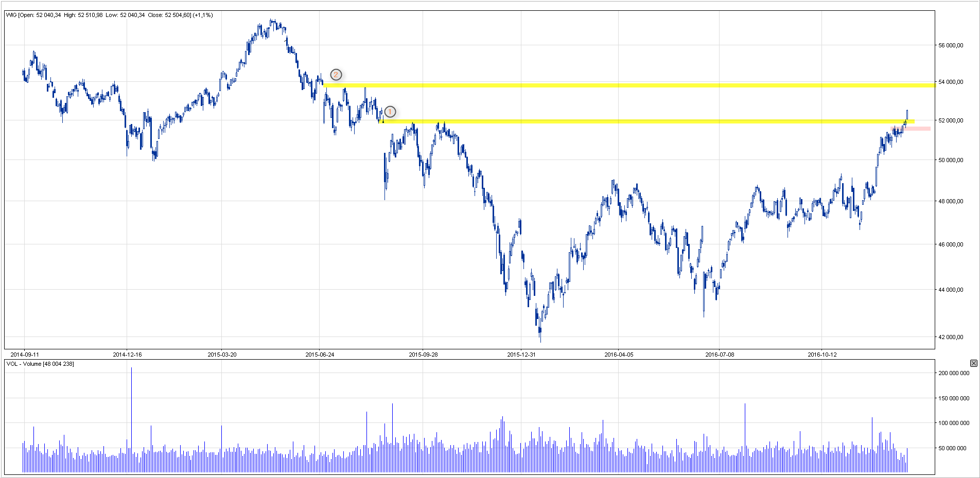This screenshot has height=478, width=980.
Task: Close the VOL volume panel
Action: pyautogui.click(x=973, y=363)
